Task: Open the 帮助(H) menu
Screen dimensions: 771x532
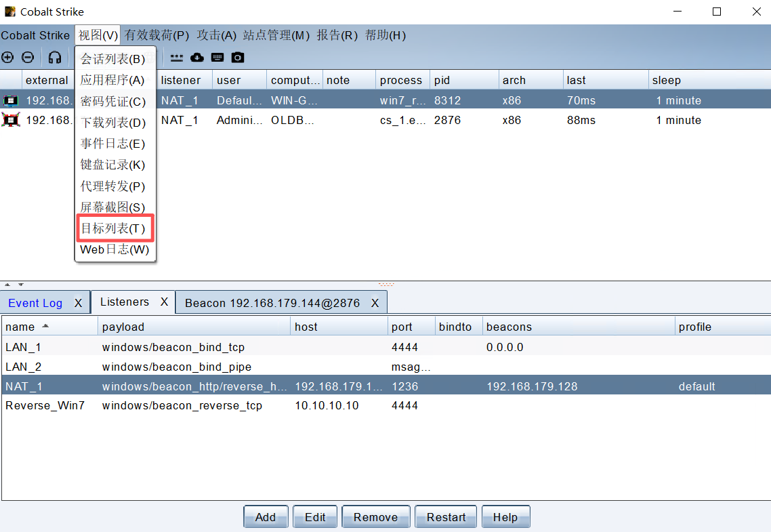Action: tap(385, 35)
